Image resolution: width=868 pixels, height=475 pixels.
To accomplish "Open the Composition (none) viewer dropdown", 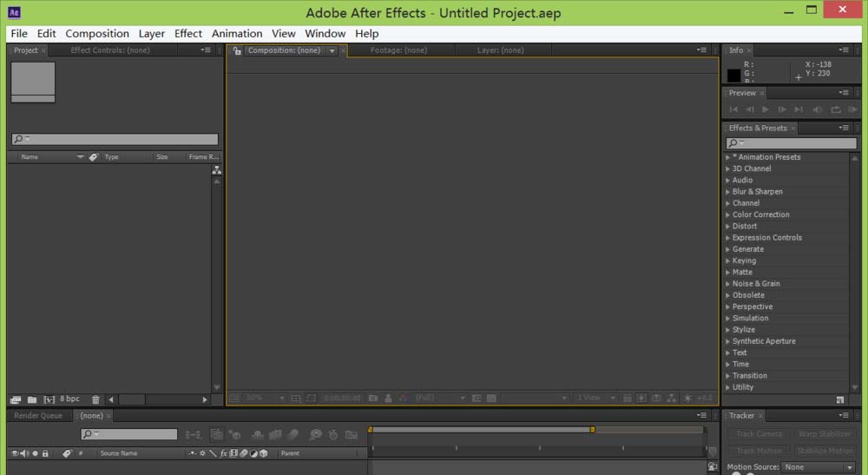I will click(332, 51).
